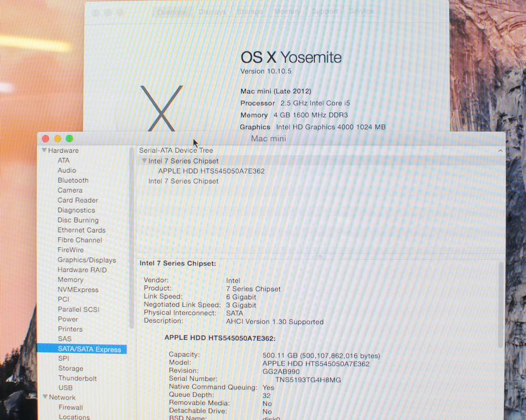Viewport: 526px width, 420px height.
Task: Select Locations under Network
Action: (74, 417)
